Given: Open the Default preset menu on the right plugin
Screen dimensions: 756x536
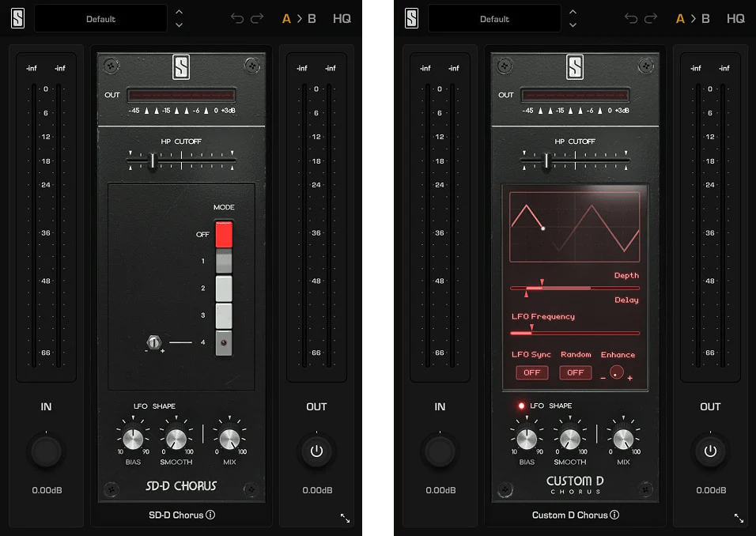Looking at the screenshot, I should point(493,17).
